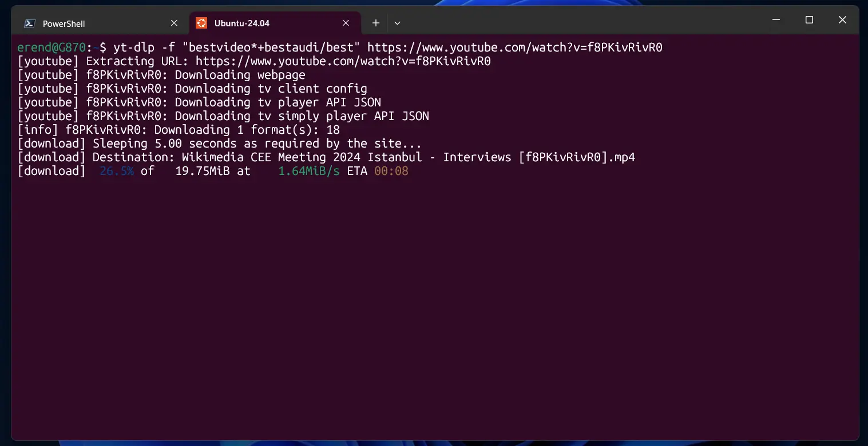Click the YouTube URL in the command line
The image size is (868, 446).
point(515,47)
